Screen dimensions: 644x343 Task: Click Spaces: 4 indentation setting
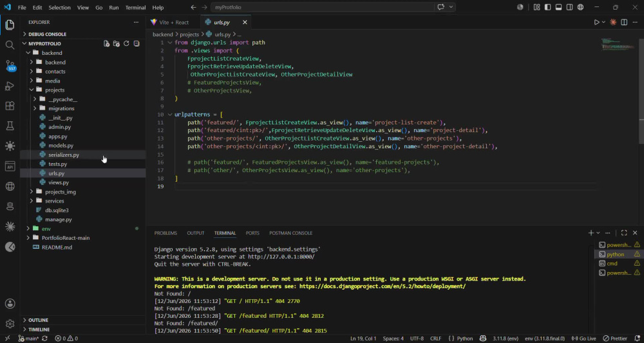click(393, 338)
